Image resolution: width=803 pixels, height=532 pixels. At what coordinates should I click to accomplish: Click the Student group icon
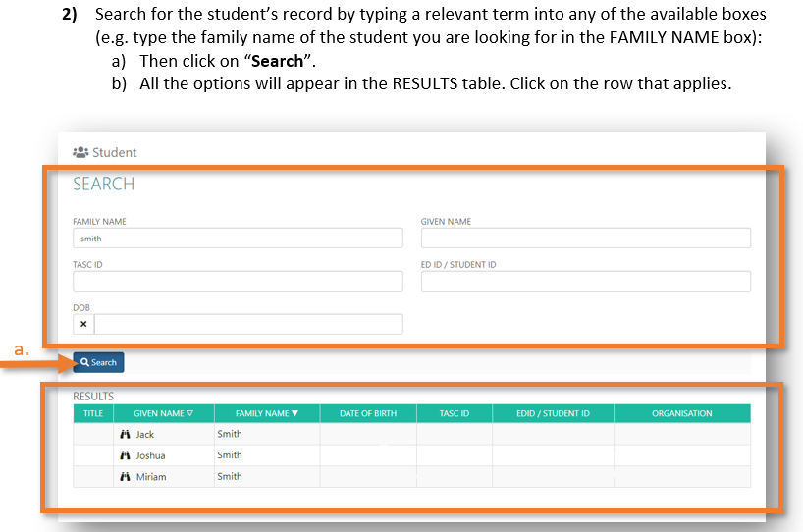click(80, 153)
